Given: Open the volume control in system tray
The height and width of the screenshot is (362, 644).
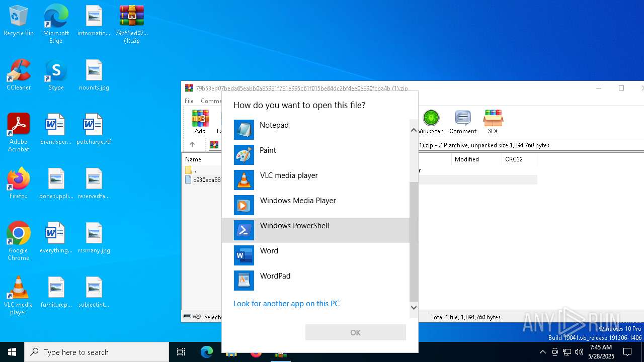Looking at the screenshot, I should click(579, 352).
